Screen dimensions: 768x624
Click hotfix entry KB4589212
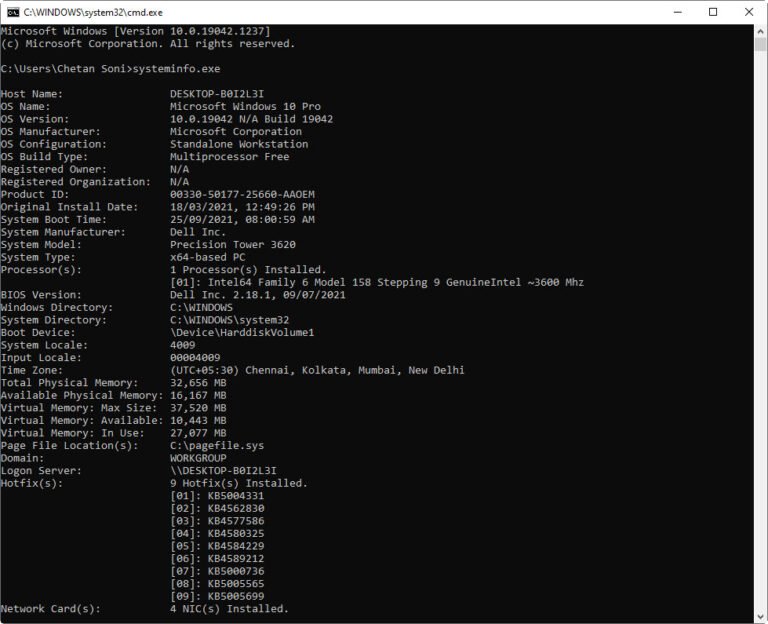pos(236,559)
